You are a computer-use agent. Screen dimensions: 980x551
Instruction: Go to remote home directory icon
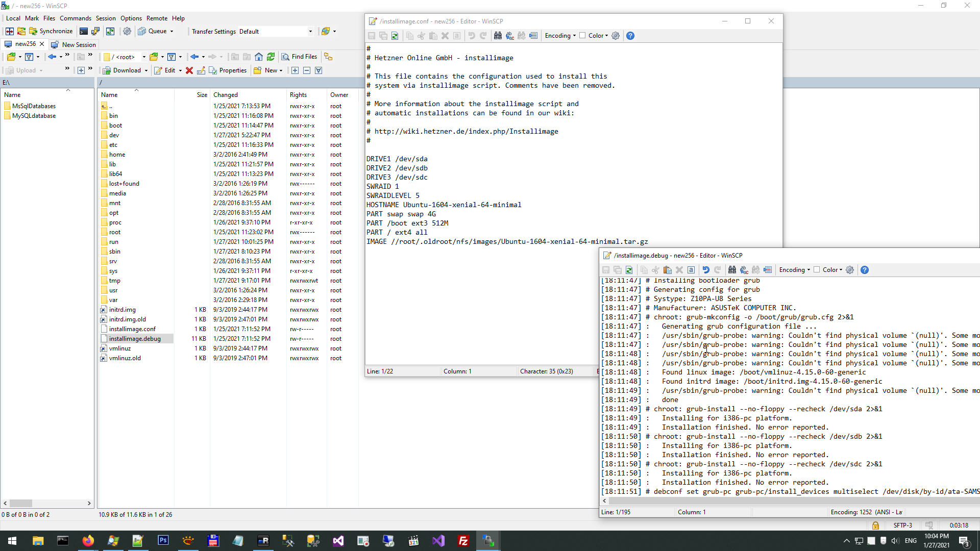click(259, 57)
